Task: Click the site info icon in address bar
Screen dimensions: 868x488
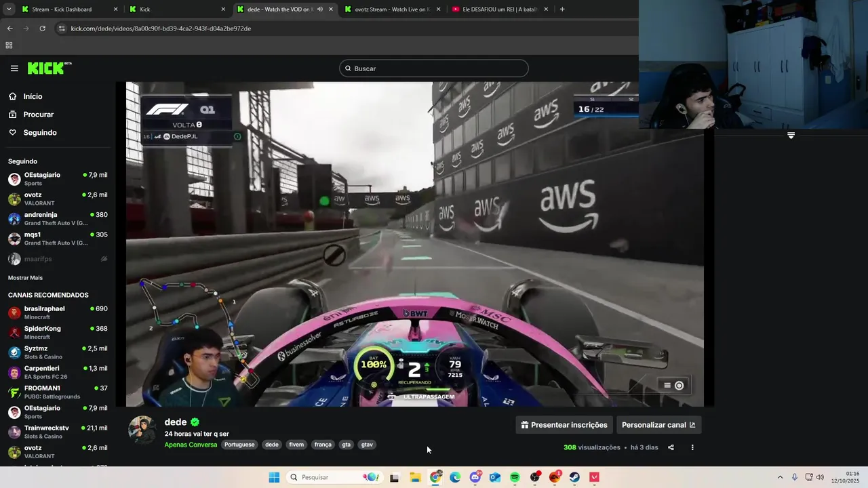Action: click(62, 28)
